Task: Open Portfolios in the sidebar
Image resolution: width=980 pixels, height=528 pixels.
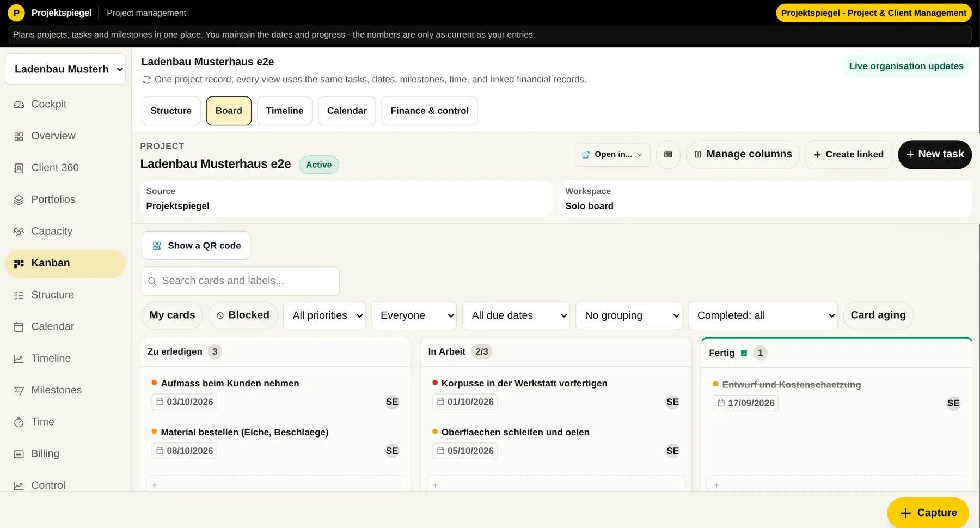Action: (x=65, y=199)
